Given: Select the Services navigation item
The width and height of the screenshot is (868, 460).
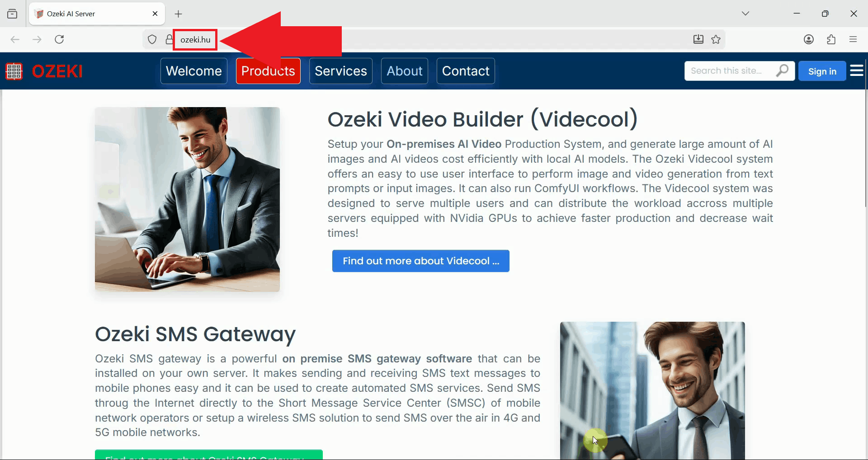Looking at the screenshot, I should pyautogui.click(x=340, y=71).
